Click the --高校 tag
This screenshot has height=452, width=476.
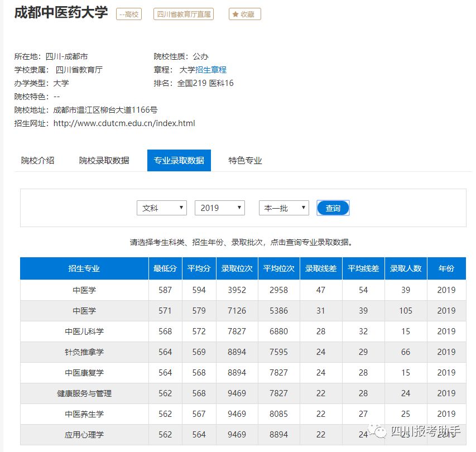pyautogui.click(x=129, y=14)
